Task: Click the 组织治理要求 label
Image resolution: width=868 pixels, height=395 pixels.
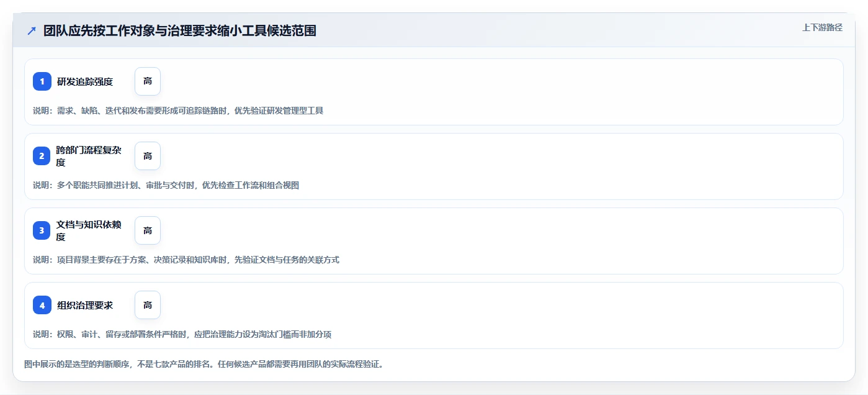Action: tap(85, 305)
